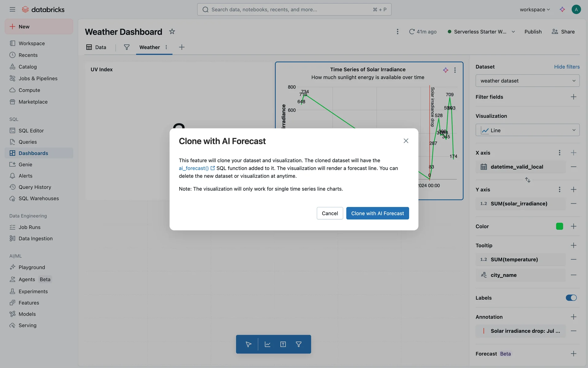Confirm Clone with AI Forecast button
The width and height of the screenshot is (588, 368).
point(377,213)
